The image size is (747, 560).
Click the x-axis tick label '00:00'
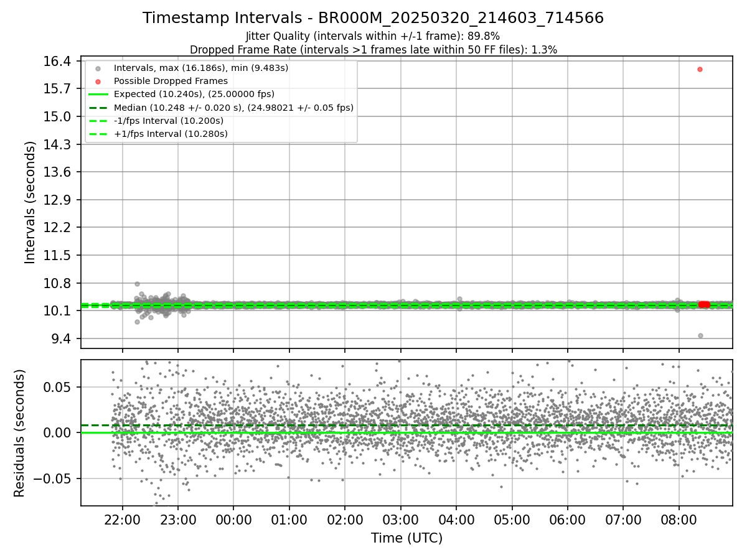233,519
